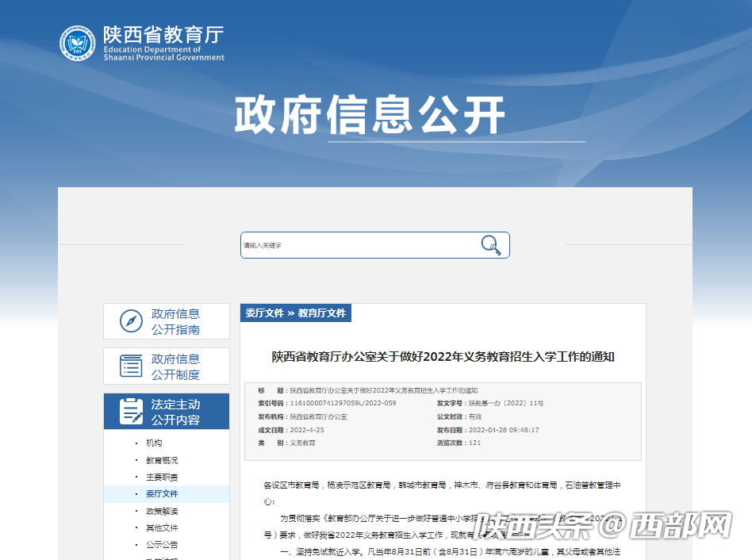Select 法定主动公开内容 section header
752x560 pixels.
(x=167, y=412)
